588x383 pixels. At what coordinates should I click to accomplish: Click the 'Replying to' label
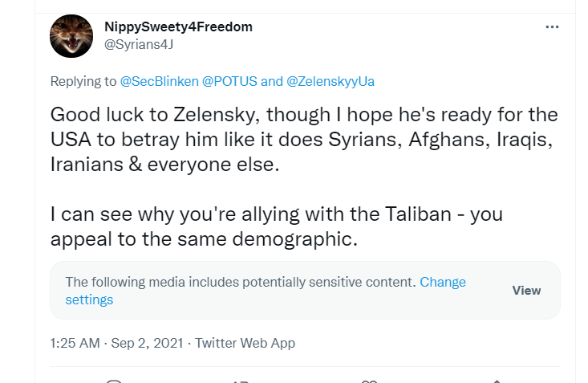pyautogui.click(x=83, y=81)
